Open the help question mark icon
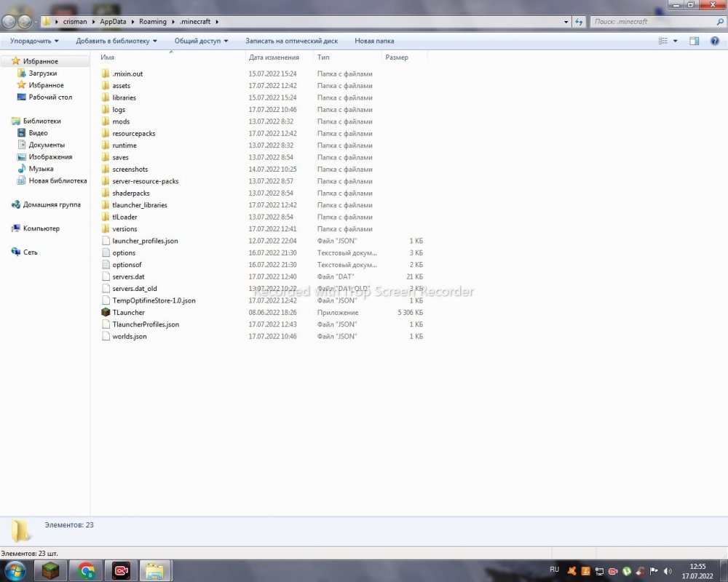Screen dimensions: 728x582 click(x=715, y=41)
